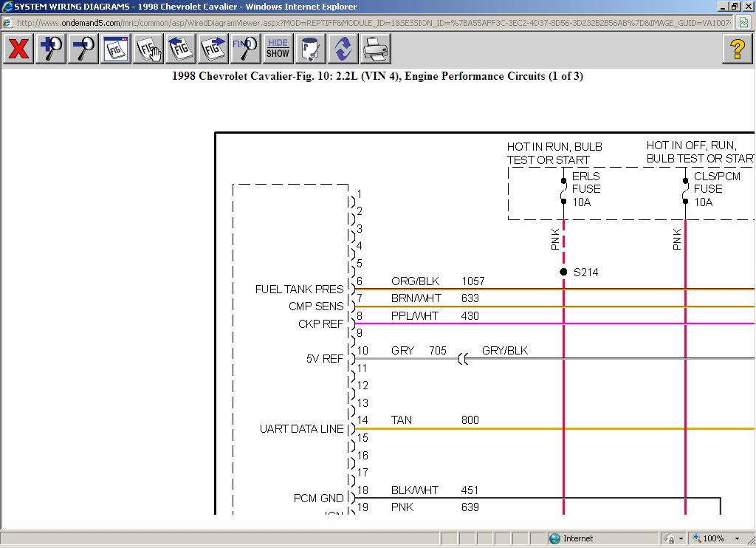Open the Find search tool

pyautogui.click(x=246, y=49)
